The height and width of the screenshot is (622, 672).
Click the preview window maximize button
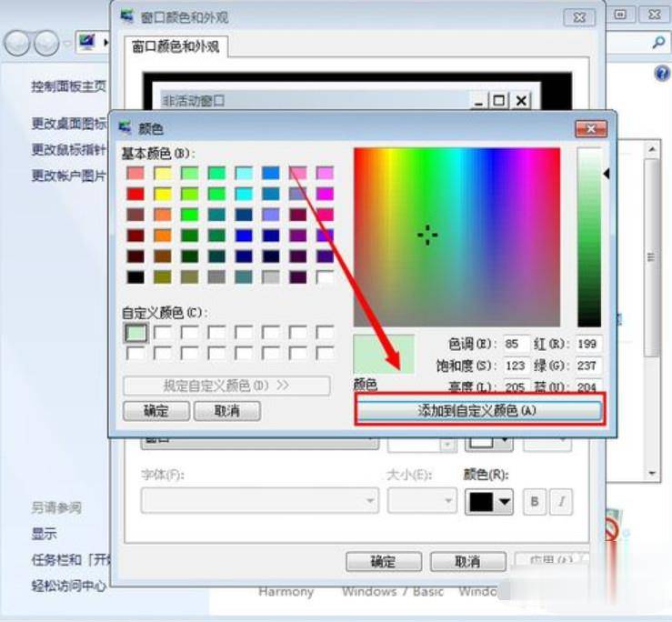pyautogui.click(x=498, y=101)
